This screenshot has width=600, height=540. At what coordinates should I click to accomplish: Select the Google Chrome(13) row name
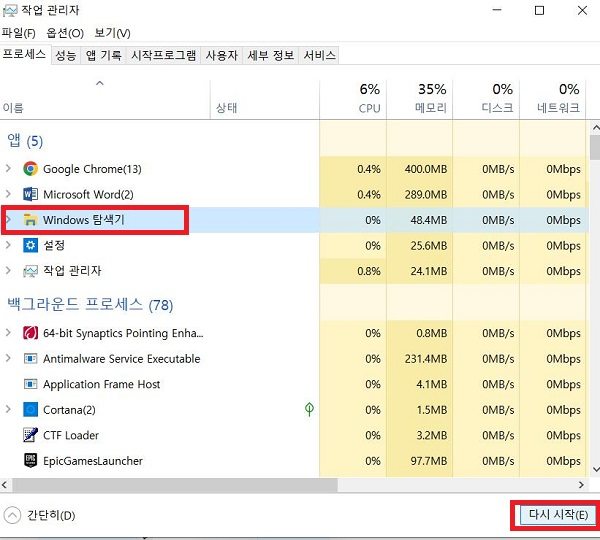point(92,169)
